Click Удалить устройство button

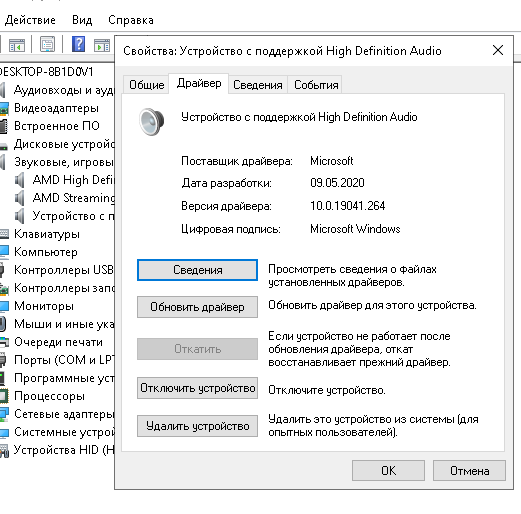tap(197, 426)
